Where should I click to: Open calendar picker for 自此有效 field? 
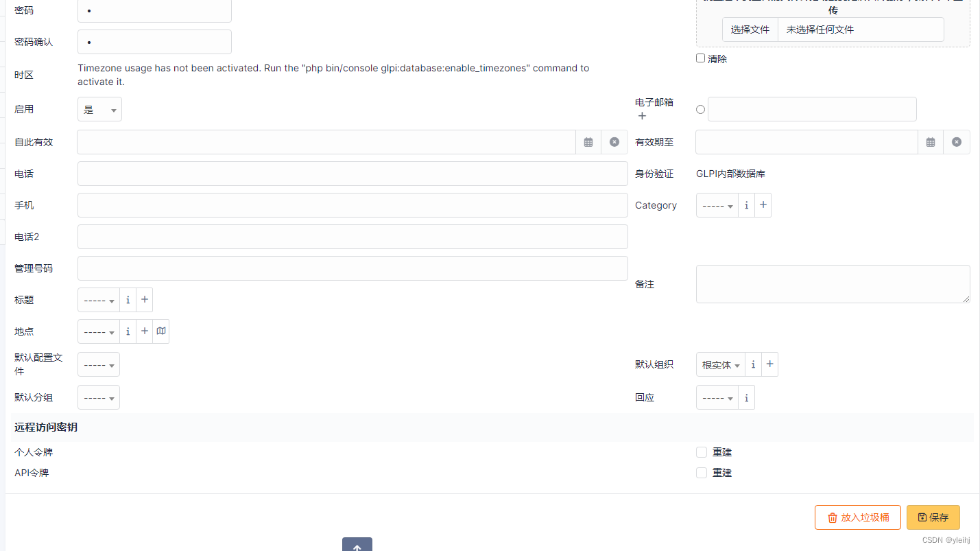pyautogui.click(x=588, y=142)
